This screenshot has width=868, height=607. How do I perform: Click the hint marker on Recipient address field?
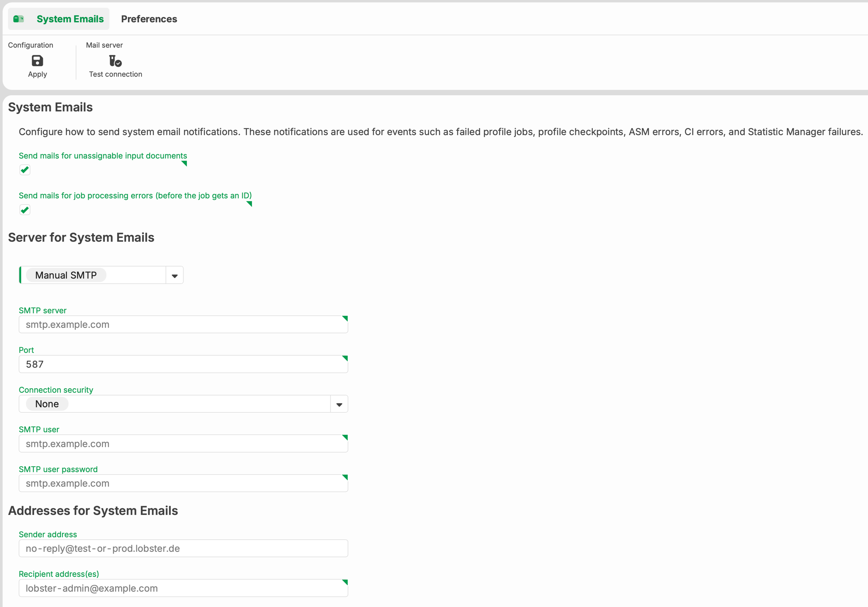click(x=345, y=582)
